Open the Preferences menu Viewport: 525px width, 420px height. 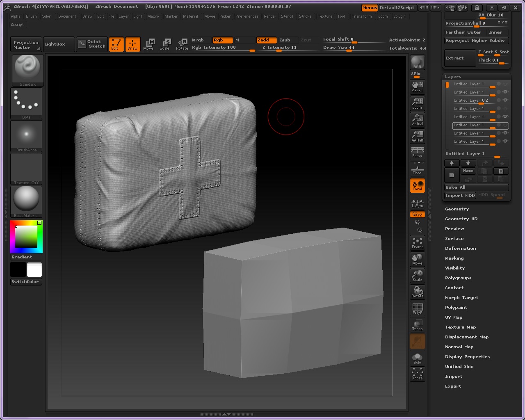(x=247, y=16)
